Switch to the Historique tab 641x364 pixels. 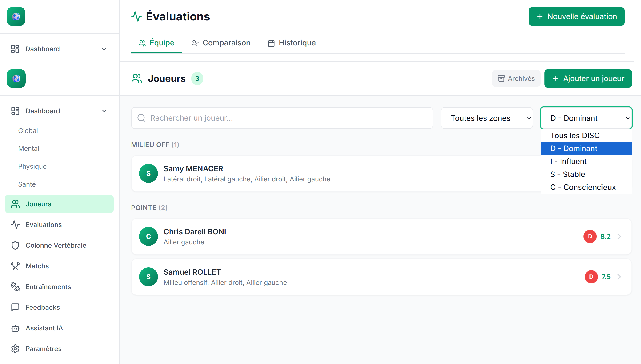pos(292,43)
